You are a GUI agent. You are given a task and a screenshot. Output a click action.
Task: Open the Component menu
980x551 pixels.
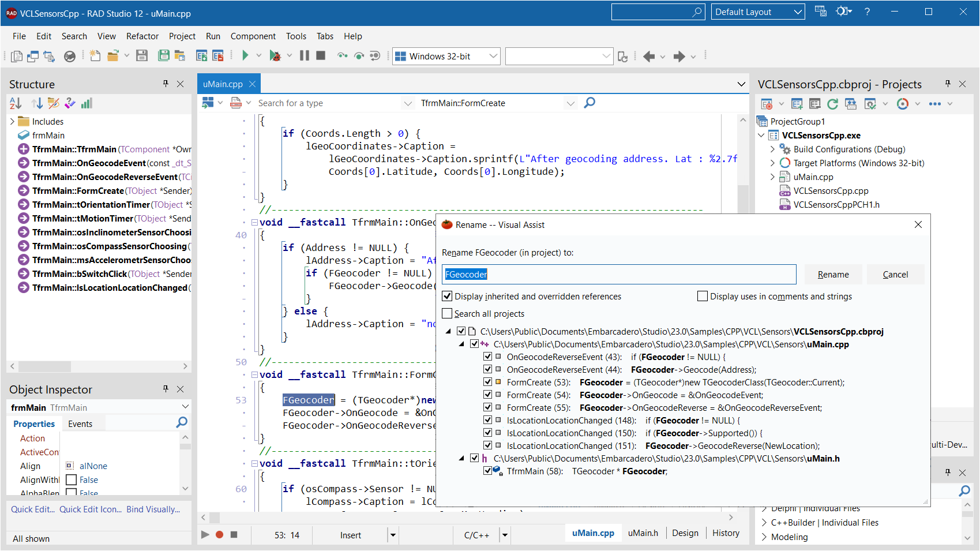[x=253, y=36]
